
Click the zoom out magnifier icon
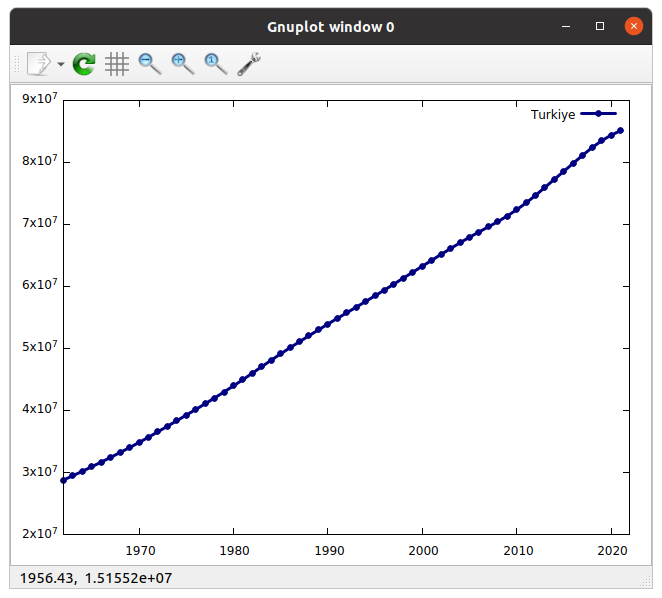click(149, 64)
